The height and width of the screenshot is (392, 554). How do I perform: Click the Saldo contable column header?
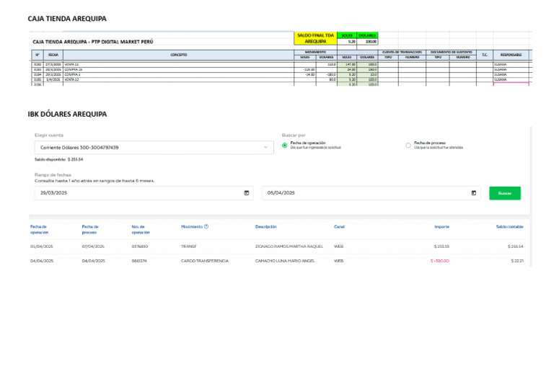(x=509, y=227)
